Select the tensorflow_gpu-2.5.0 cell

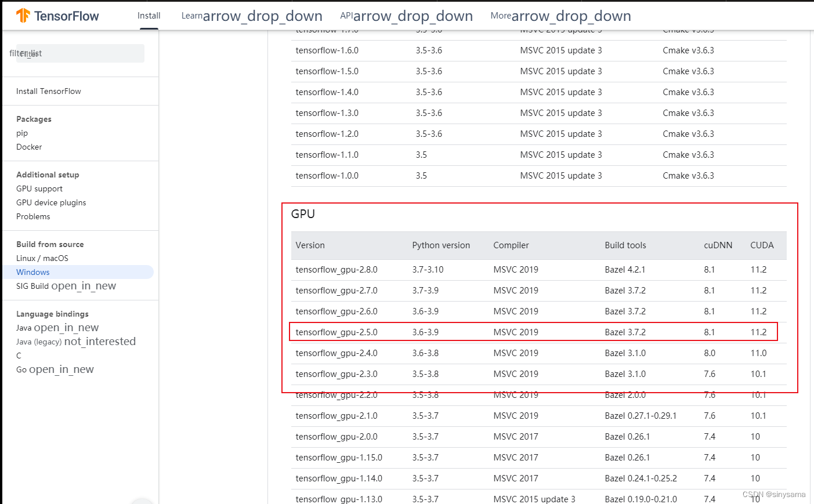click(337, 332)
